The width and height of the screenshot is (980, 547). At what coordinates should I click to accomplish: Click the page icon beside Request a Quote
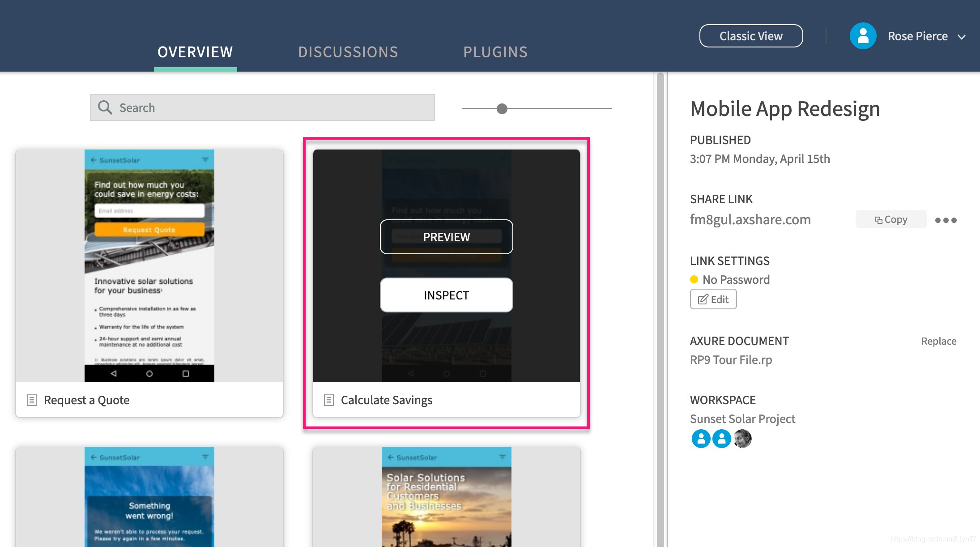32,400
